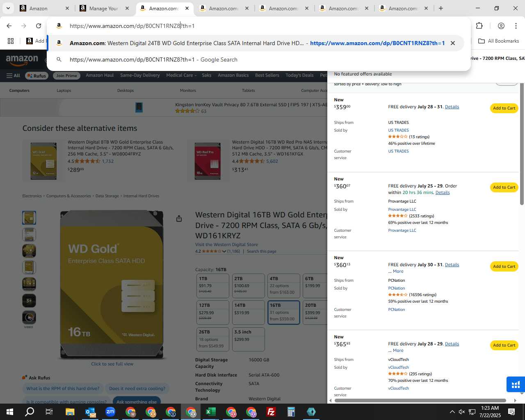The height and width of the screenshot is (420, 525).
Task: Open the product VIDEO thumbnail
Action: tap(29, 317)
